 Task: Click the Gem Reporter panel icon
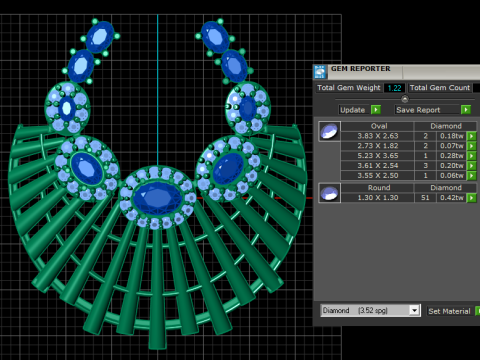tap(320, 72)
